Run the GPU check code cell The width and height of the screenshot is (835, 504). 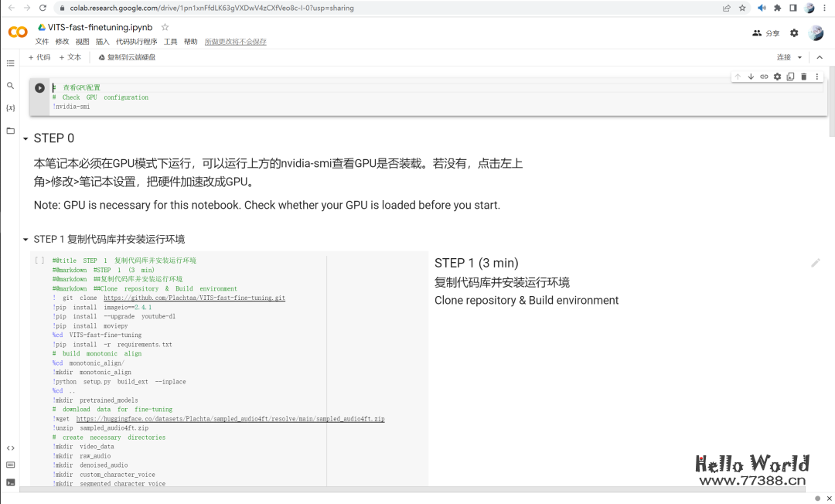pos(39,87)
